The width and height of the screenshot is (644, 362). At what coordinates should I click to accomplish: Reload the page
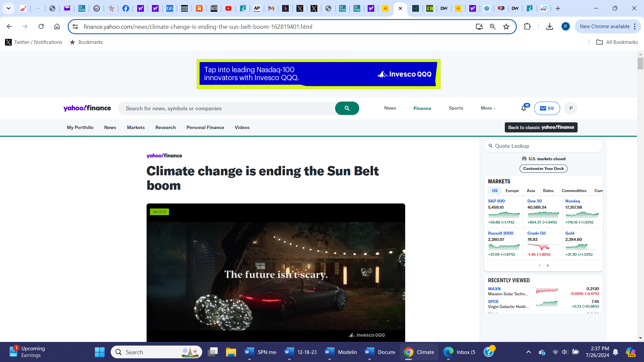[x=41, y=26]
